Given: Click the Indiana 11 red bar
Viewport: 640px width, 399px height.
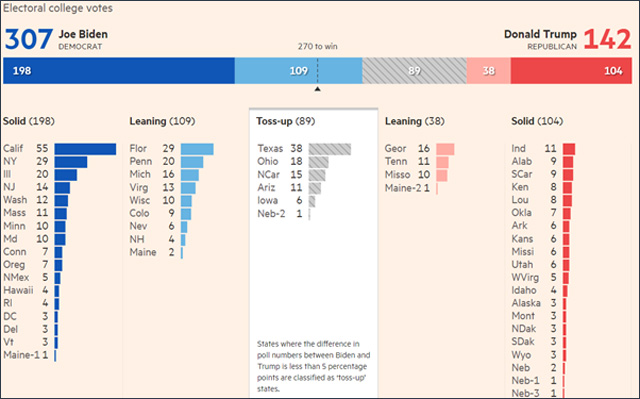Looking at the screenshot, I should coord(569,149).
